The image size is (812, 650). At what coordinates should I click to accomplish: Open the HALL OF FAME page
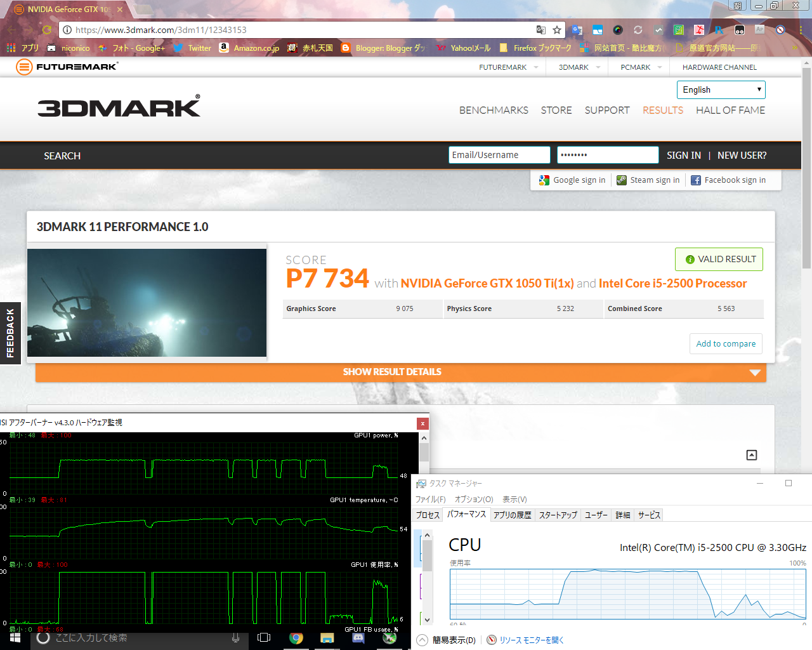[x=730, y=110]
